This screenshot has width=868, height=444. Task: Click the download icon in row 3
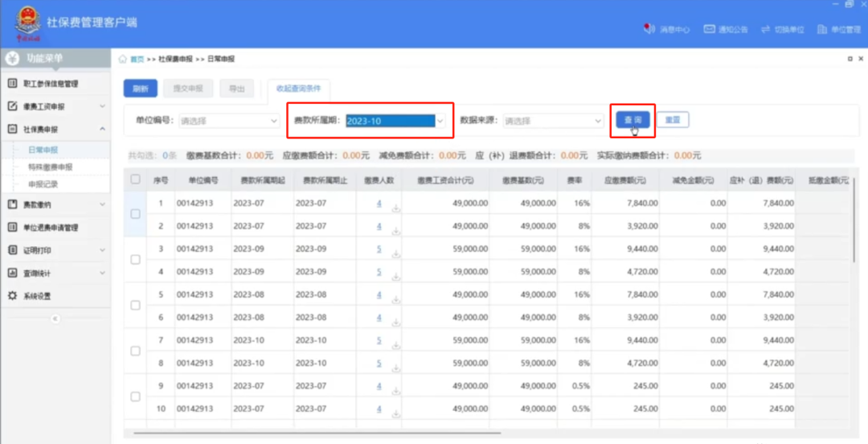point(395,254)
